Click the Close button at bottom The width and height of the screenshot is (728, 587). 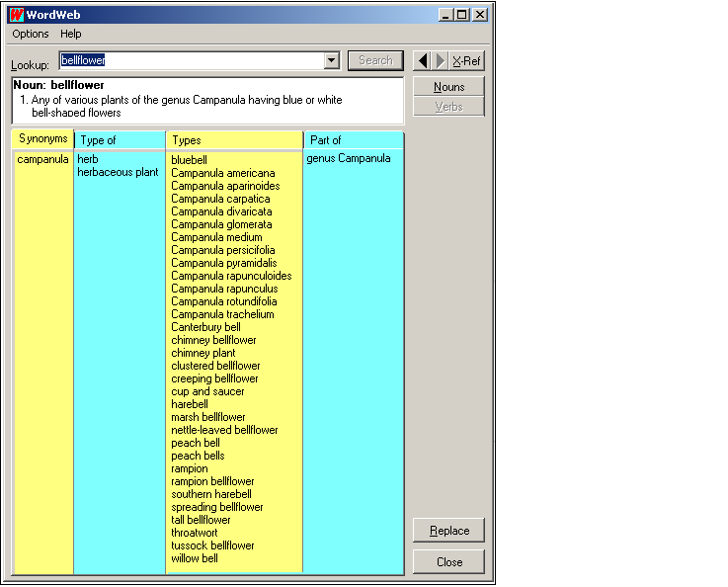point(448,561)
